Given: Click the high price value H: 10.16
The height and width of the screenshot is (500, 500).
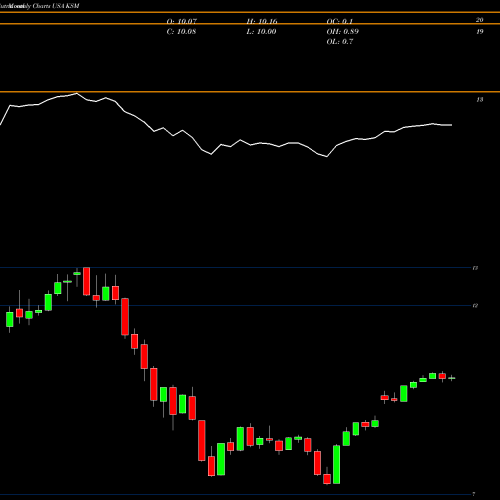Looking at the screenshot, I should [x=262, y=21].
